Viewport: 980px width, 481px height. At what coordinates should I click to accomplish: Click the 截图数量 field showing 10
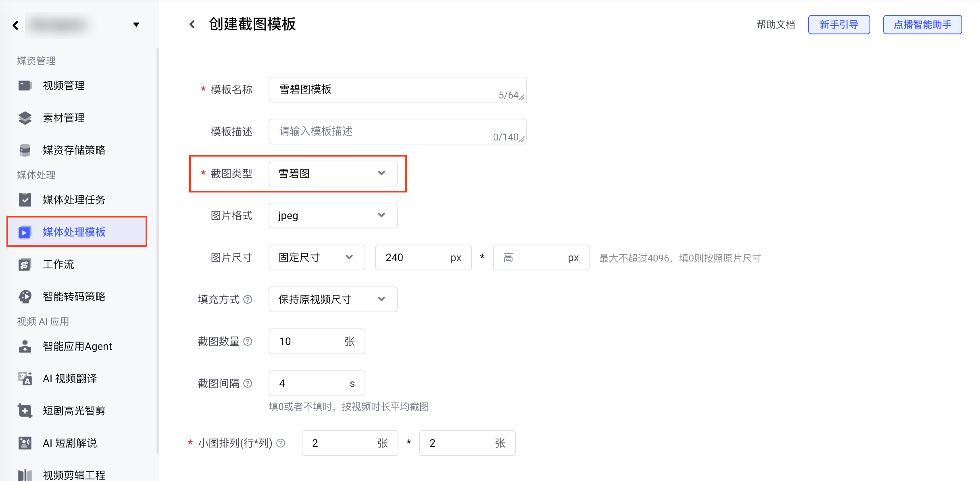[x=317, y=341]
